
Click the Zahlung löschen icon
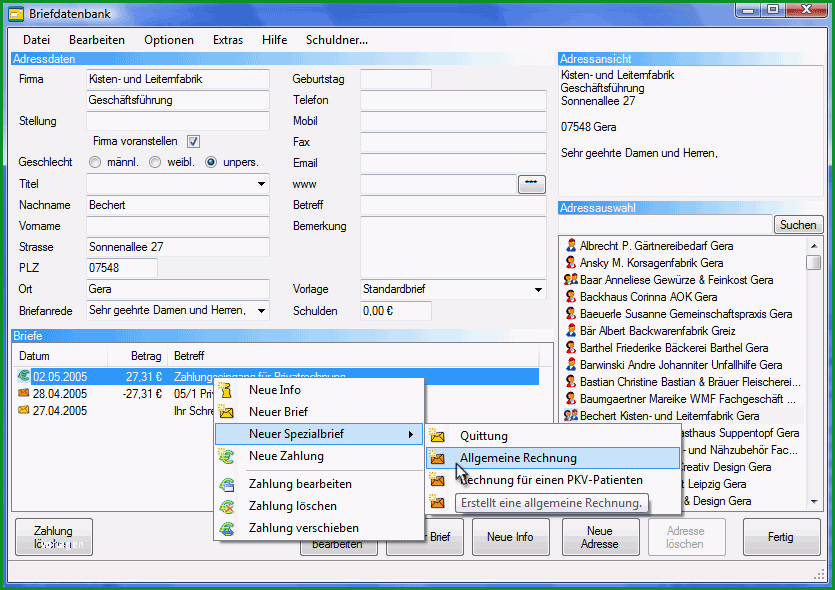(227, 506)
